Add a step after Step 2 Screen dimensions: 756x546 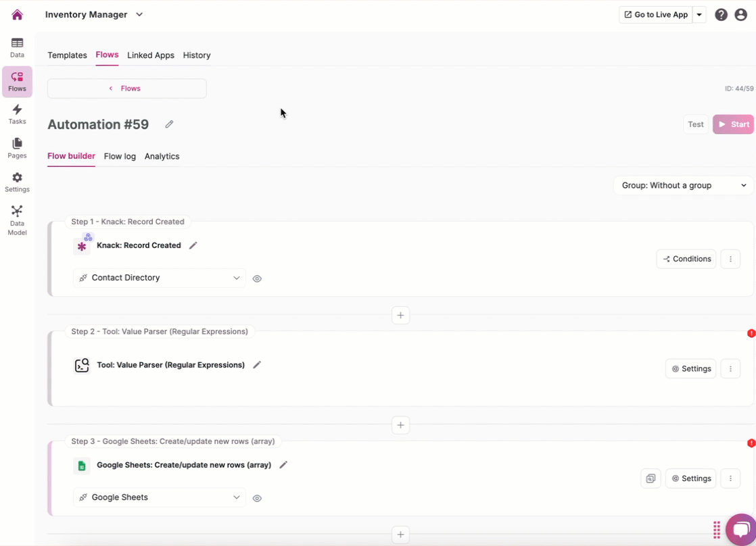(401, 425)
